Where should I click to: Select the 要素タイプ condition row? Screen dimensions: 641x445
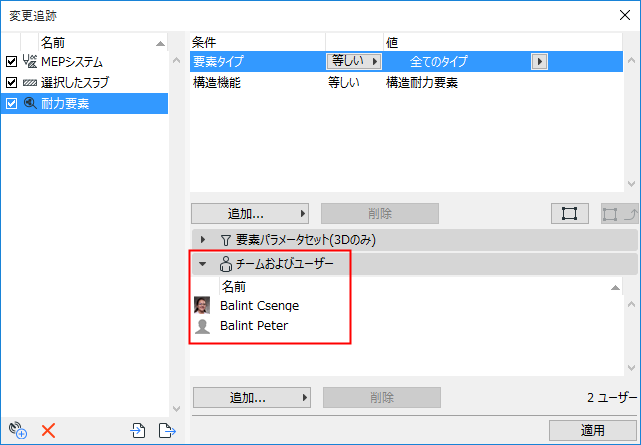coord(406,61)
